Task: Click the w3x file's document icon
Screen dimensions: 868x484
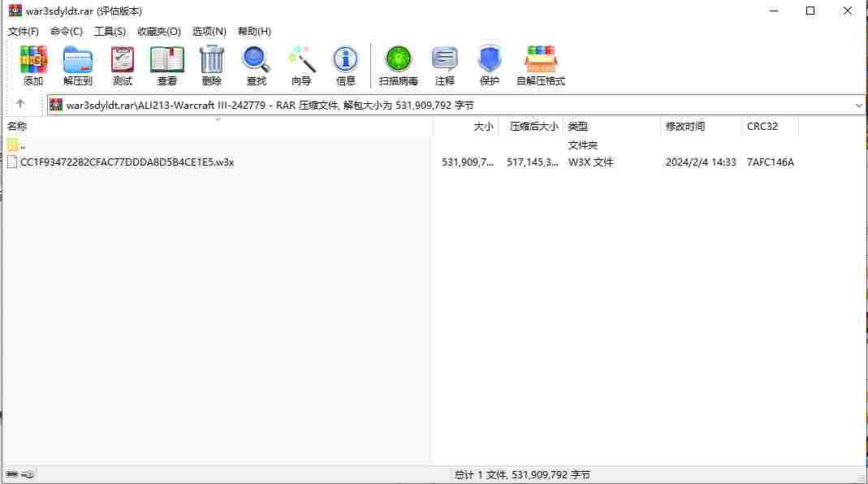Action: (12, 162)
